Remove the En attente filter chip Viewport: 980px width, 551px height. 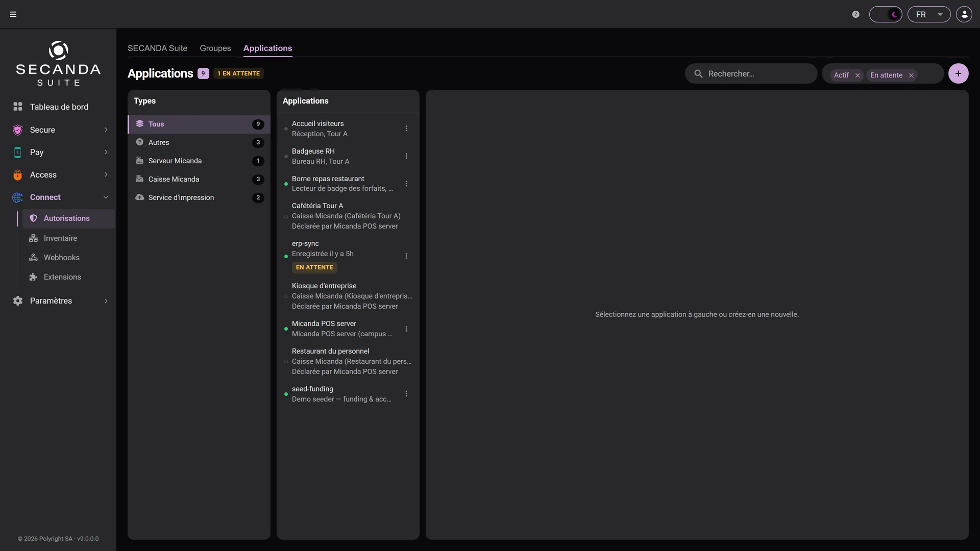911,76
